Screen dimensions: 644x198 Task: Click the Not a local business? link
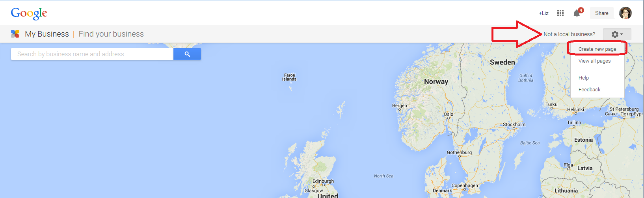pos(570,34)
